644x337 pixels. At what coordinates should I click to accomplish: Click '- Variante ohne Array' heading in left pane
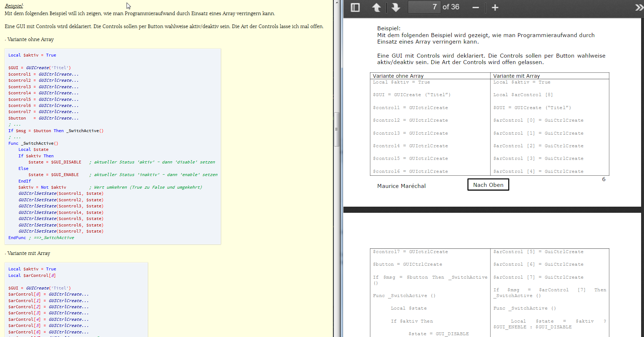pyautogui.click(x=29, y=40)
